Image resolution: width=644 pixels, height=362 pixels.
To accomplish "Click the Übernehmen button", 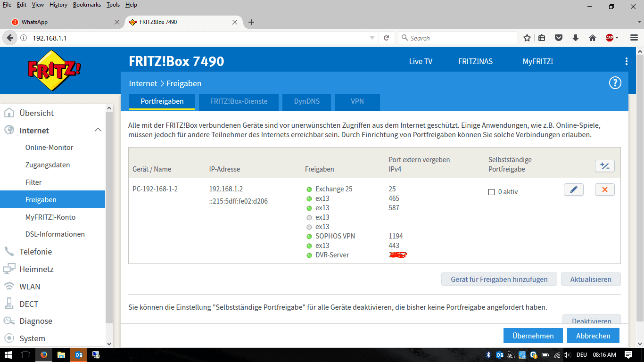I will tap(533, 336).
